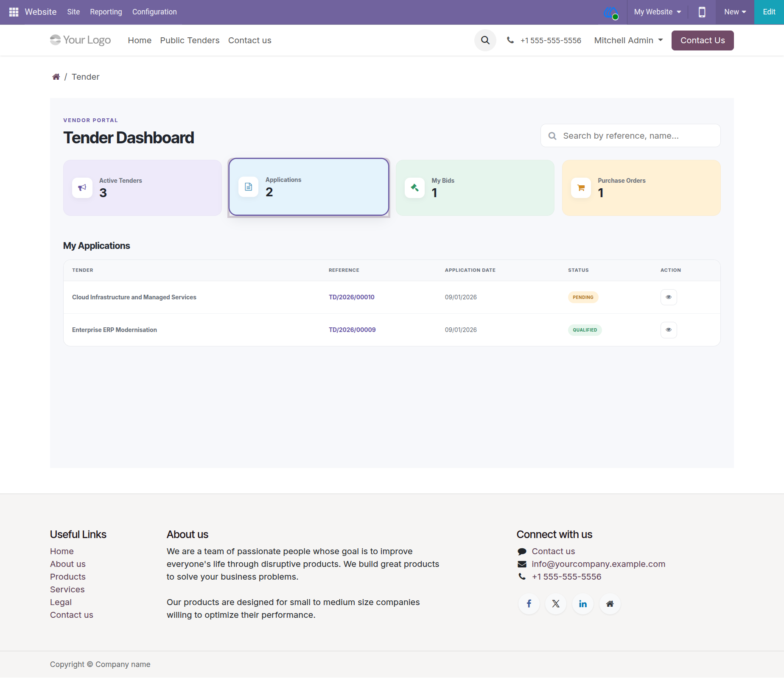The width and height of the screenshot is (784, 678).
Task: Click the footer home circle icon
Action: point(610,604)
